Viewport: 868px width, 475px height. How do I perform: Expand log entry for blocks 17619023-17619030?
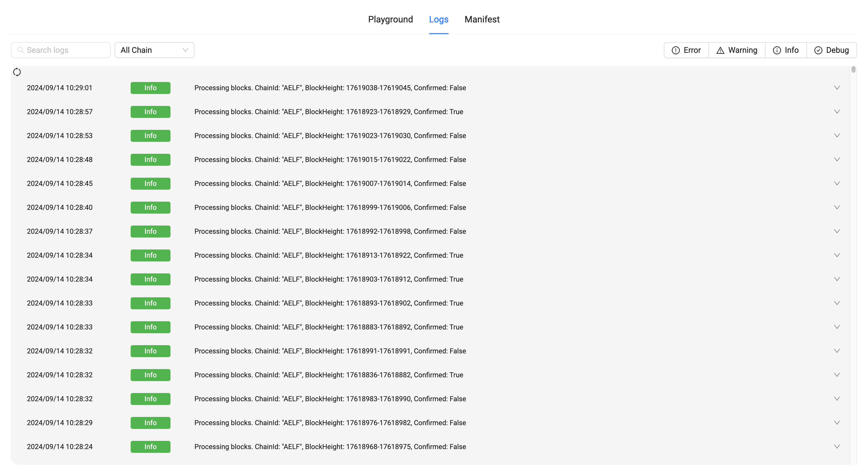pos(837,136)
